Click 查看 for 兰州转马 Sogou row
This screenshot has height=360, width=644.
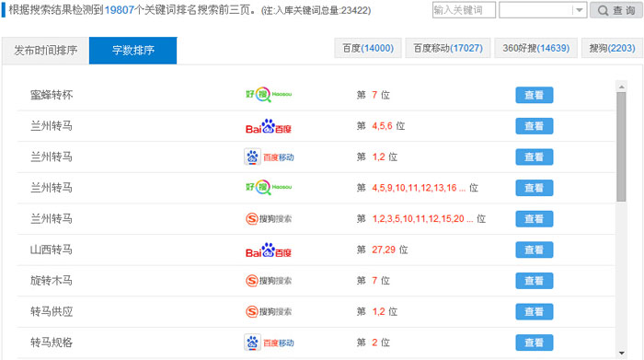(535, 218)
